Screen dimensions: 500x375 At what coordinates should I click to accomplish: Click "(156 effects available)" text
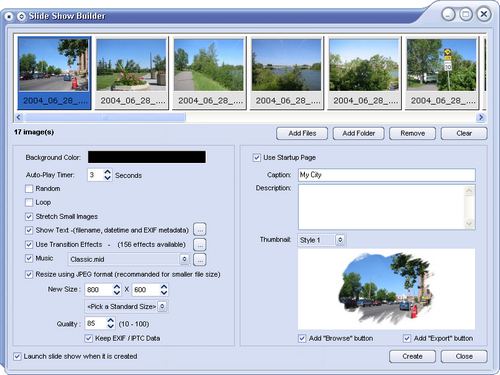point(151,244)
